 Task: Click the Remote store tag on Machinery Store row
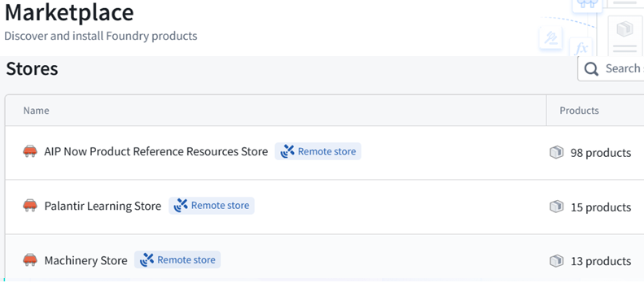pos(177,260)
